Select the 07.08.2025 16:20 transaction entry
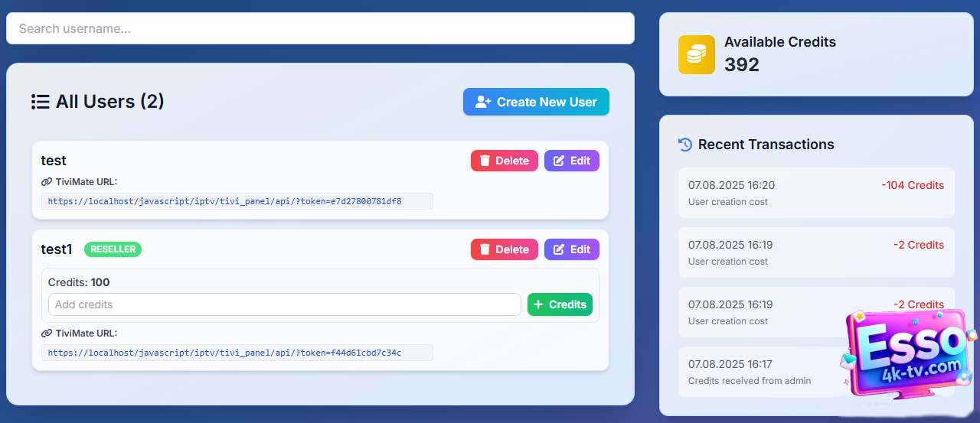 point(816,193)
